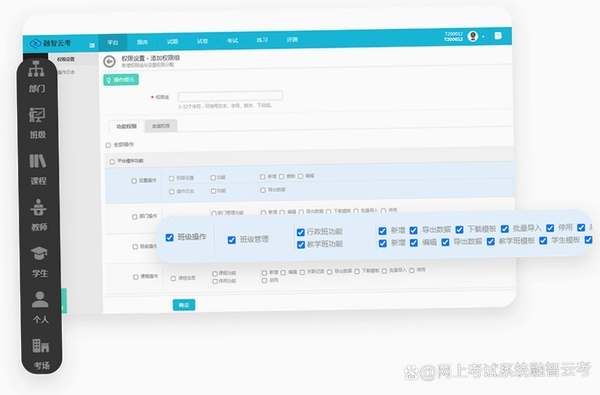Focus the 权限组 name input field
Screen dimensions: 600x395
pos(230,96)
